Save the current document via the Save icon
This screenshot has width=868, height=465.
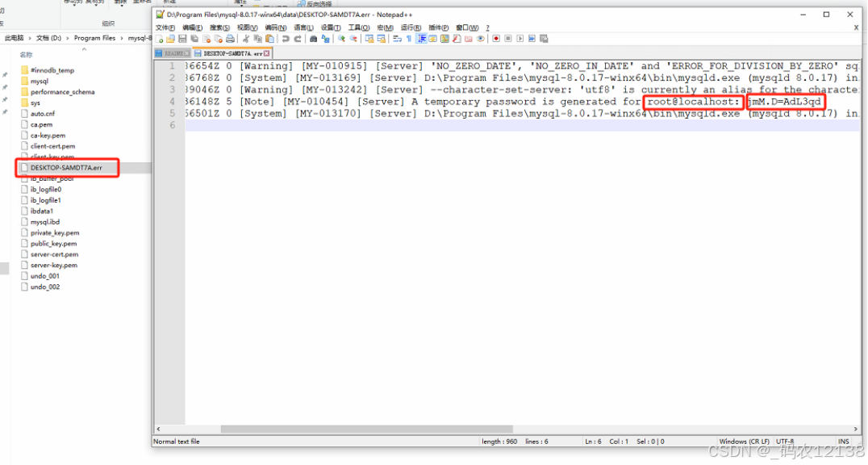click(x=182, y=38)
